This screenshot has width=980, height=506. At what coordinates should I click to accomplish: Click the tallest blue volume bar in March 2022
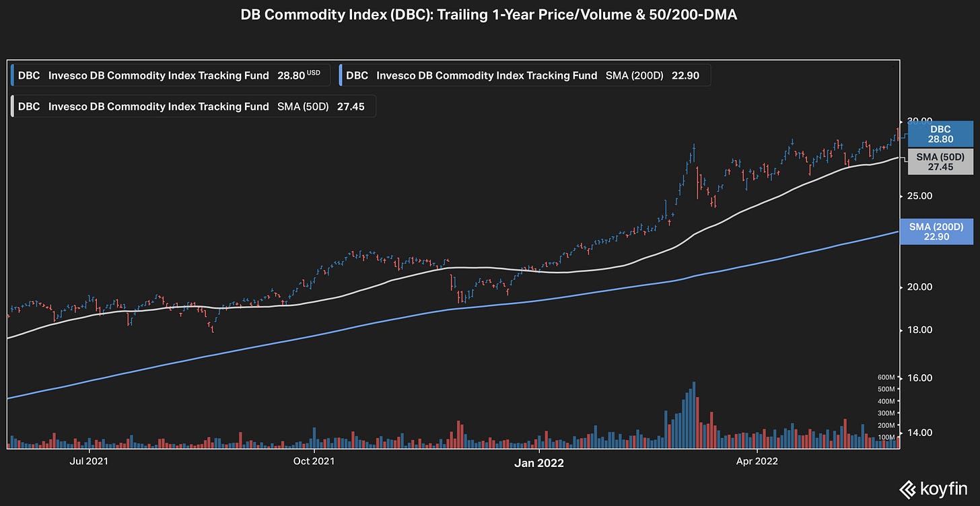(693, 415)
